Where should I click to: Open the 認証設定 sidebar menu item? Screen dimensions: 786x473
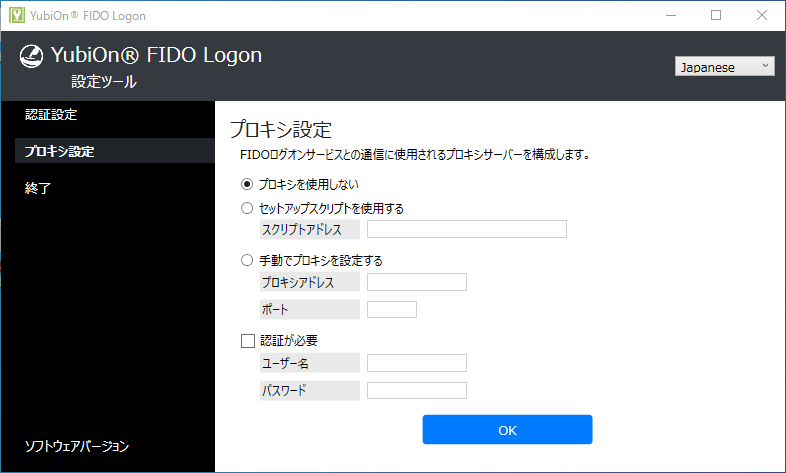pyautogui.click(x=51, y=114)
